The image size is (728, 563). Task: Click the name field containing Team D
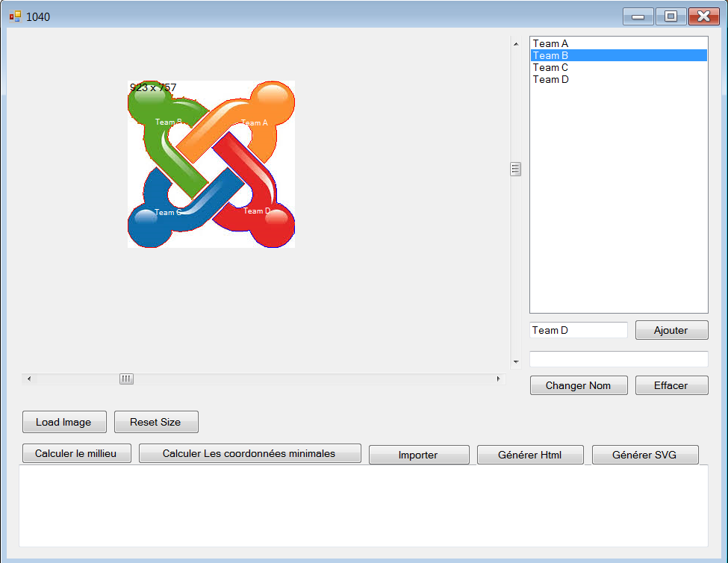pyautogui.click(x=579, y=330)
